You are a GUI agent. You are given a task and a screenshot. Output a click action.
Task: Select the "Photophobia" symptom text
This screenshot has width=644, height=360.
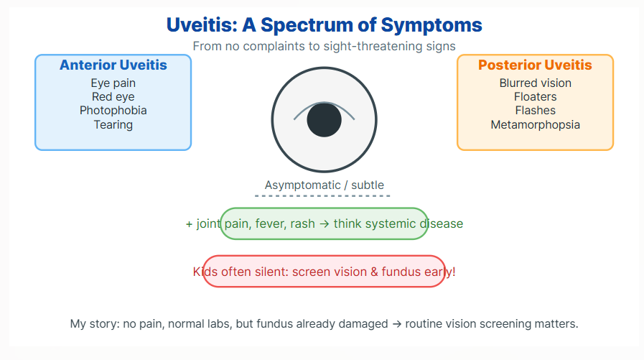[113, 111]
